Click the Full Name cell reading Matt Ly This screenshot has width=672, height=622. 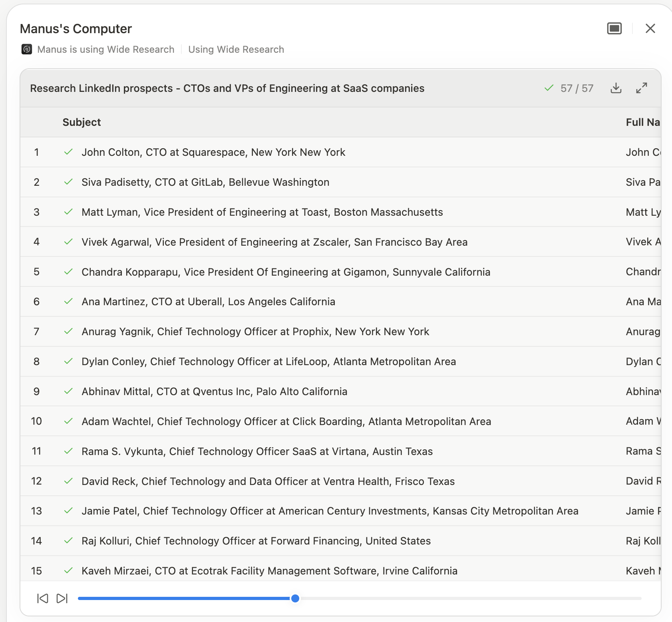(x=643, y=212)
